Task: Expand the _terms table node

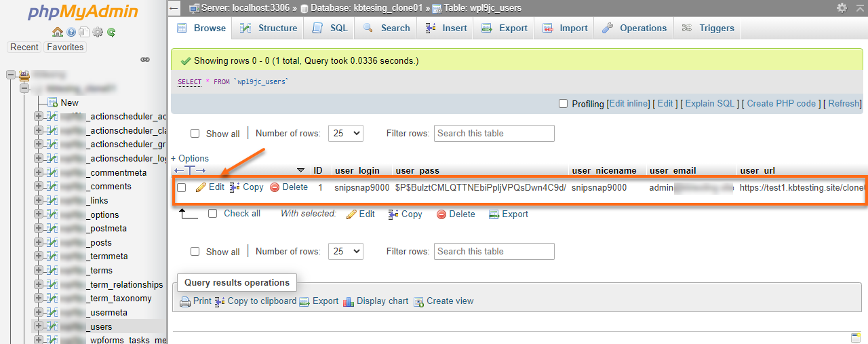Action: pos(39,270)
